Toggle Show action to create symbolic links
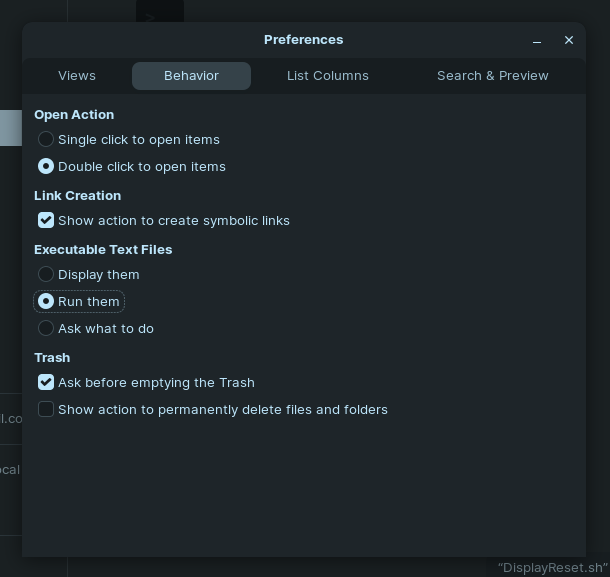 (46, 220)
